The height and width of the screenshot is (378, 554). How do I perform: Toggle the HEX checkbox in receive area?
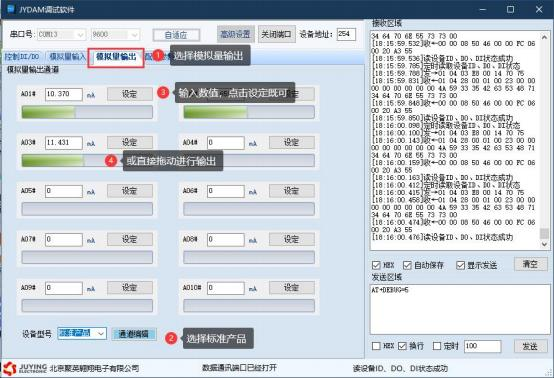pos(376,265)
